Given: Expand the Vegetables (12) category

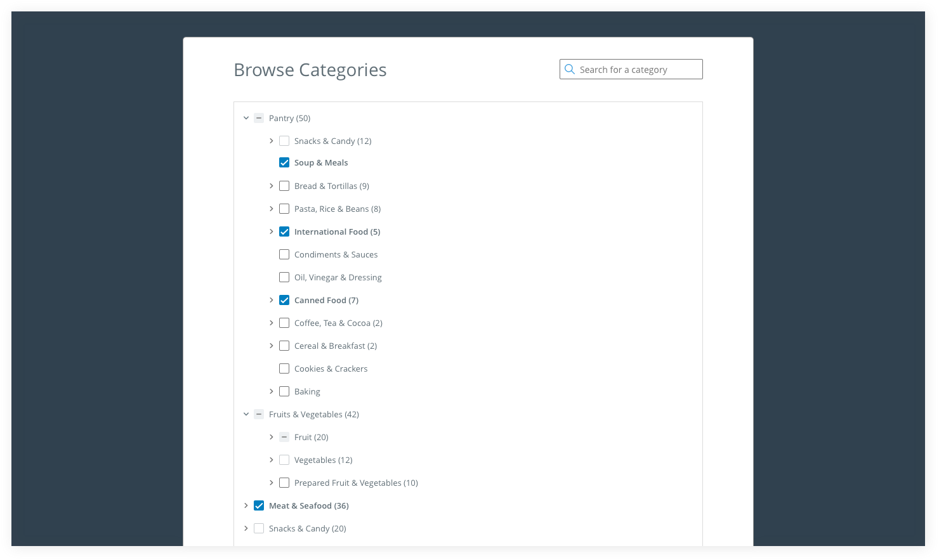Looking at the screenshot, I should tap(272, 460).
